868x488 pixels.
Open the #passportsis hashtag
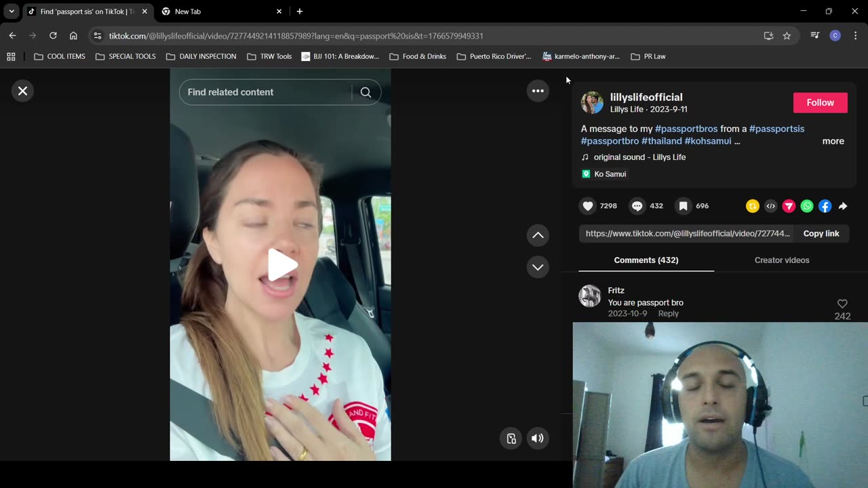(x=776, y=129)
